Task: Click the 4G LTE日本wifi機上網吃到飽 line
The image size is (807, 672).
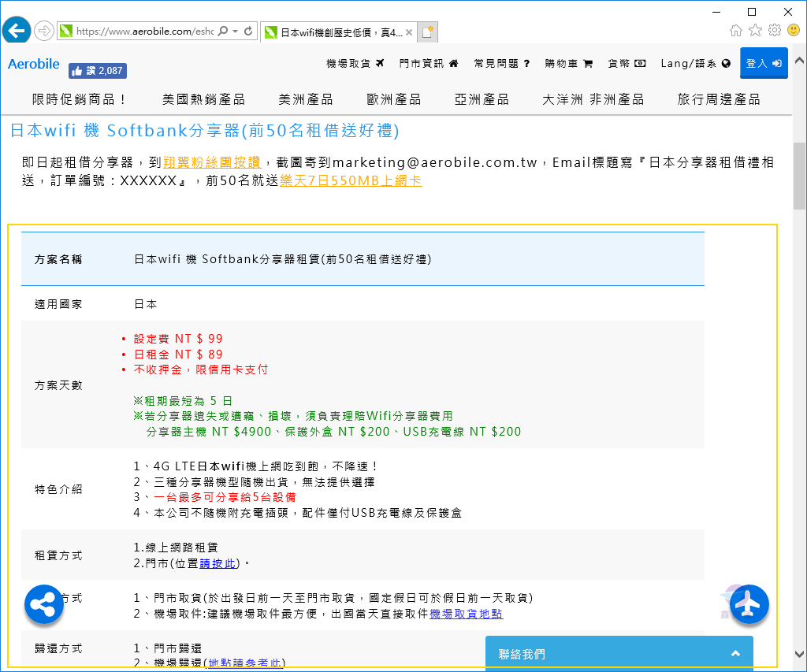Action: tap(256, 466)
